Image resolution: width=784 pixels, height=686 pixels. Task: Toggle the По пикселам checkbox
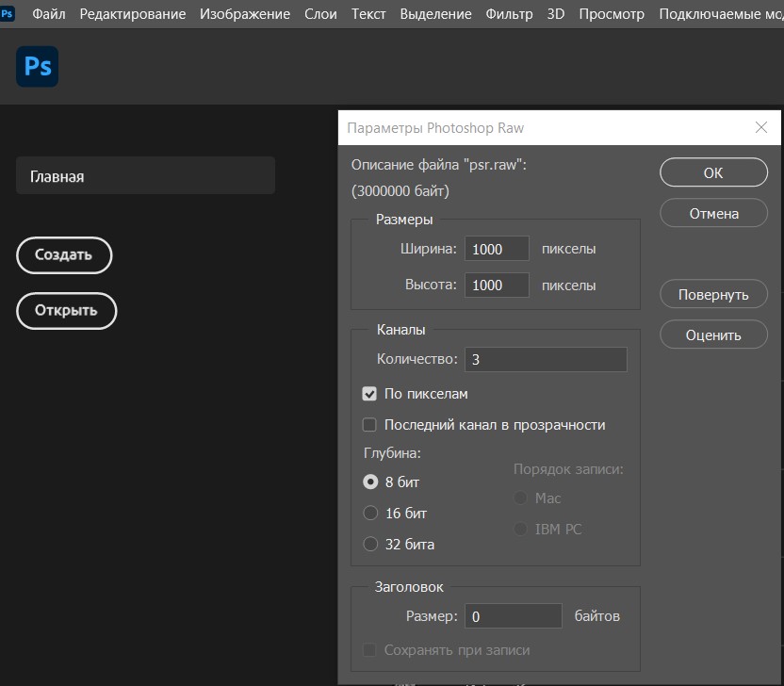click(369, 394)
